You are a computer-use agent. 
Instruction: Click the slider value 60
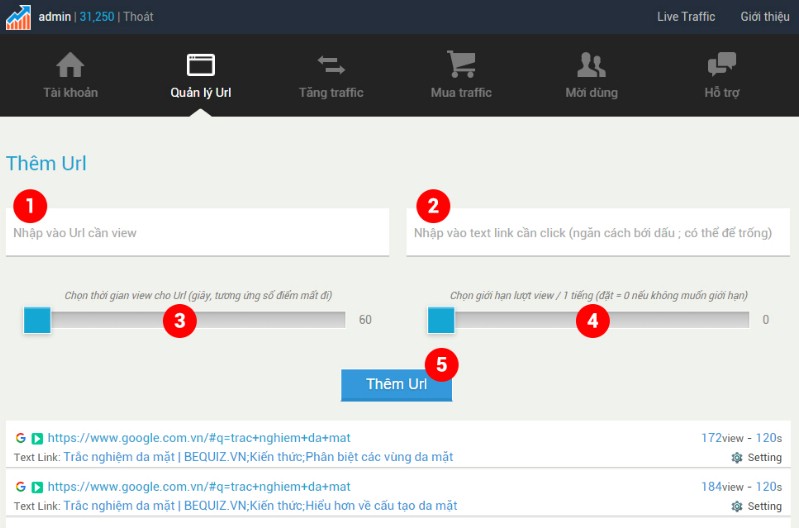pos(365,320)
